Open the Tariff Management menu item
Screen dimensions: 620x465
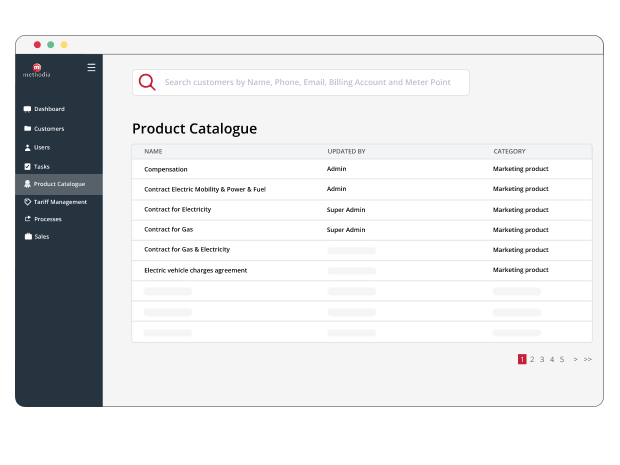point(60,201)
